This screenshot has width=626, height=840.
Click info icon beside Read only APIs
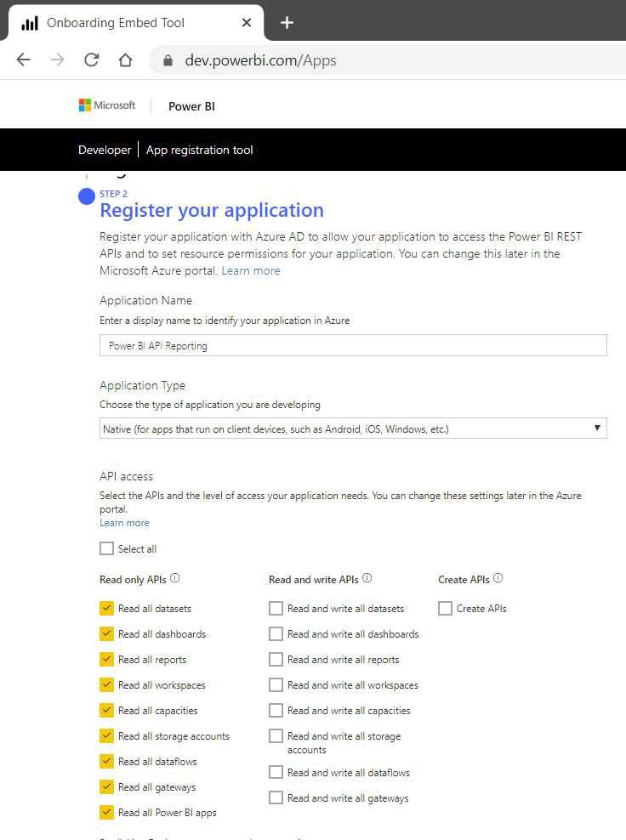174,578
